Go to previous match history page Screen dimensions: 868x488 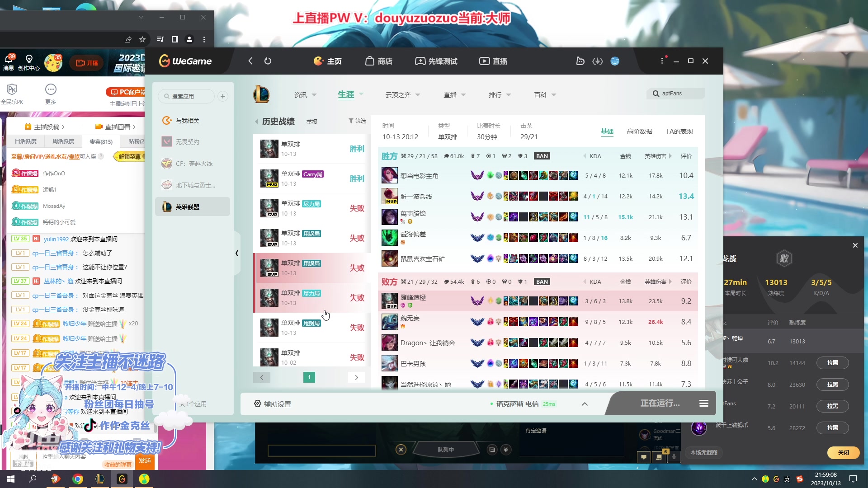coord(262,377)
